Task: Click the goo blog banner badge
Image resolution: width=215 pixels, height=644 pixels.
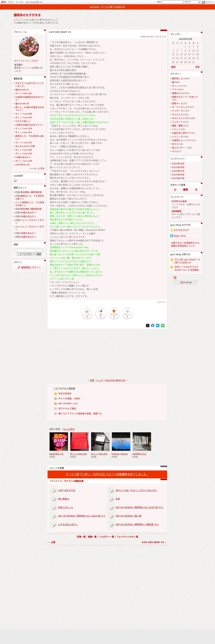Action: (x=186, y=282)
